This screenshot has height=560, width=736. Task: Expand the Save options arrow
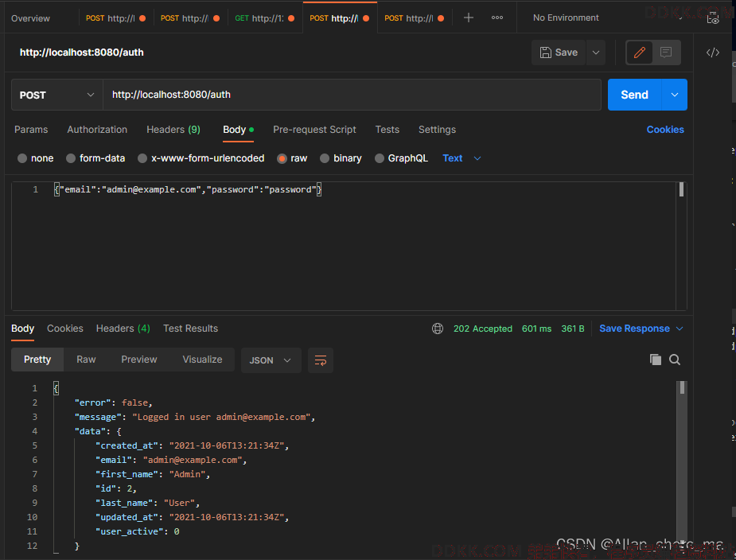pyautogui.click(x=596, y=52)
